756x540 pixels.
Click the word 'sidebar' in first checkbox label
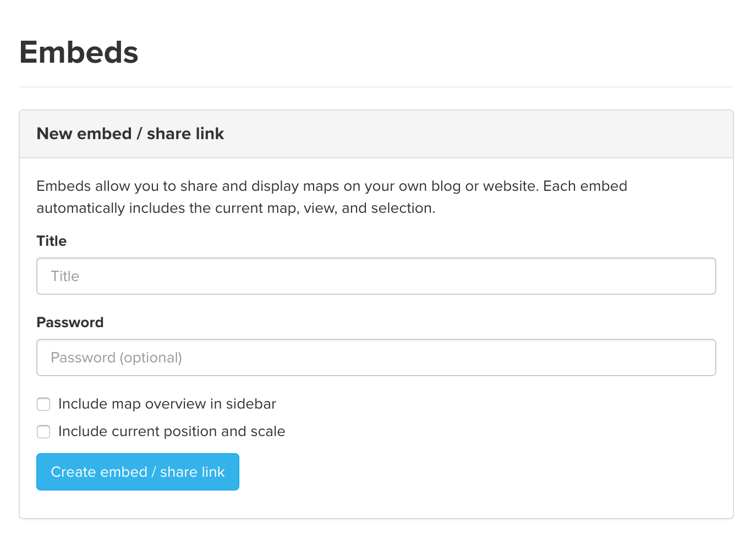point(251,404)
